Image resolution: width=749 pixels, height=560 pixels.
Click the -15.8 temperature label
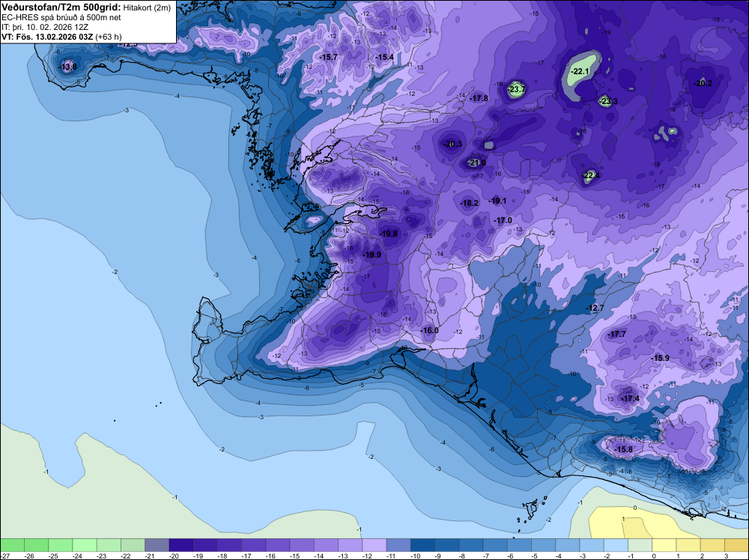(623, 449)
